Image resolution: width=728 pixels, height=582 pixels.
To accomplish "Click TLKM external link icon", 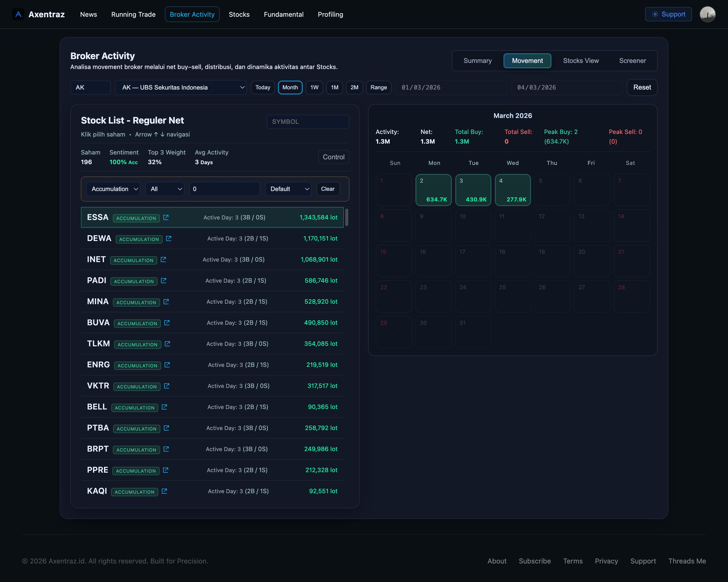I will 167,344.
